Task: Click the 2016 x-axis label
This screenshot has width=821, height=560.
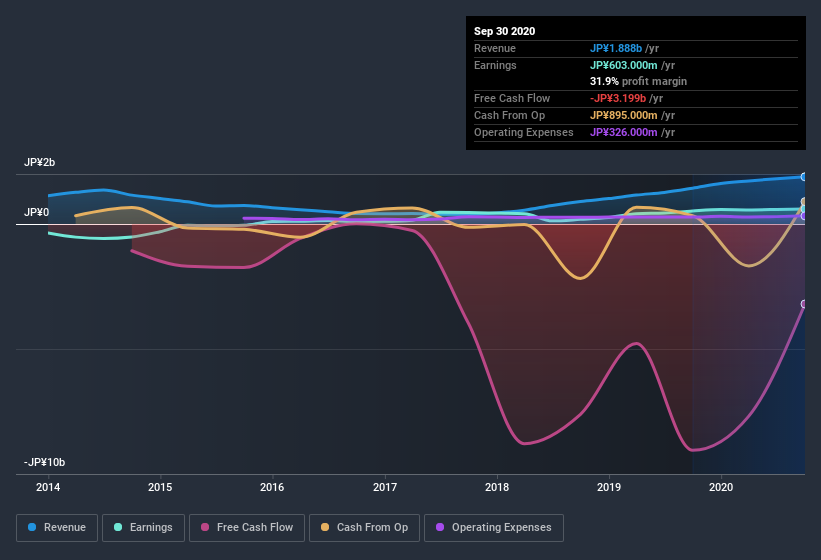Action: click(272, 487)
